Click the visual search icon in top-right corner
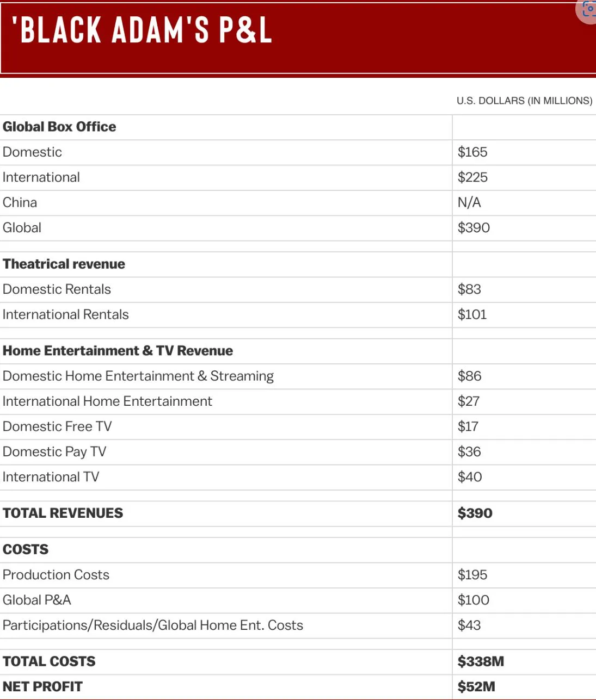This screenshot has width=596, height=700. (x=588, y=10)
